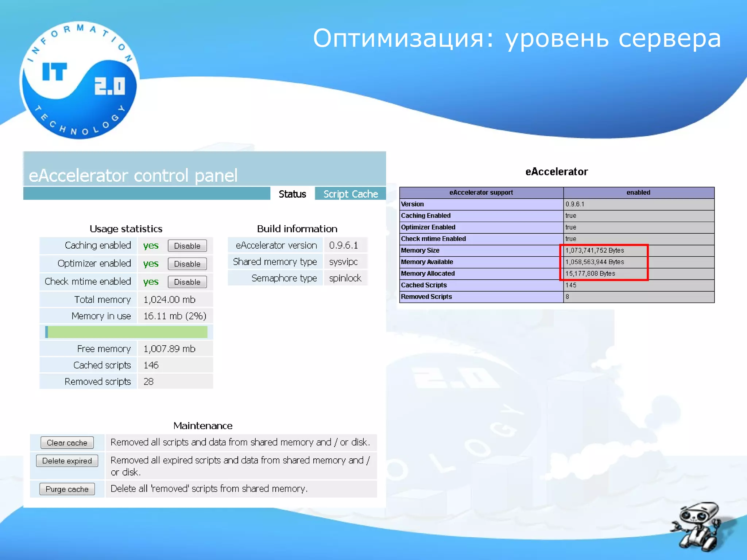The image size is (747, 560).
Task: Click the Purge cache description text
Action: point(209,489)
